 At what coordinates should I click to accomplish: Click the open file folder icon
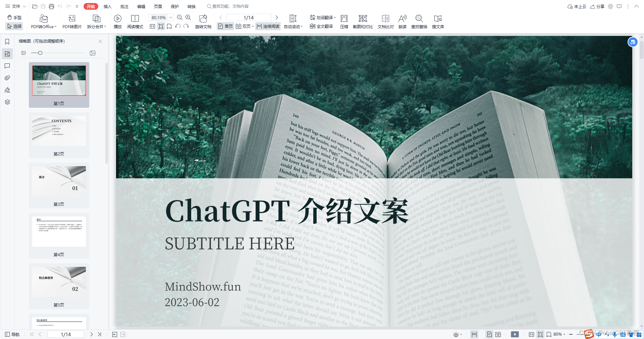pos(35,6)
